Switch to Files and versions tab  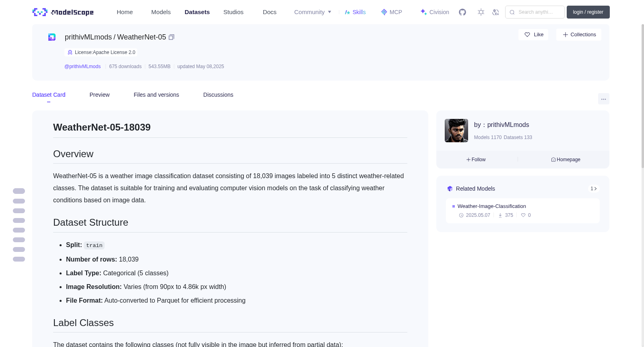(156, 95)
